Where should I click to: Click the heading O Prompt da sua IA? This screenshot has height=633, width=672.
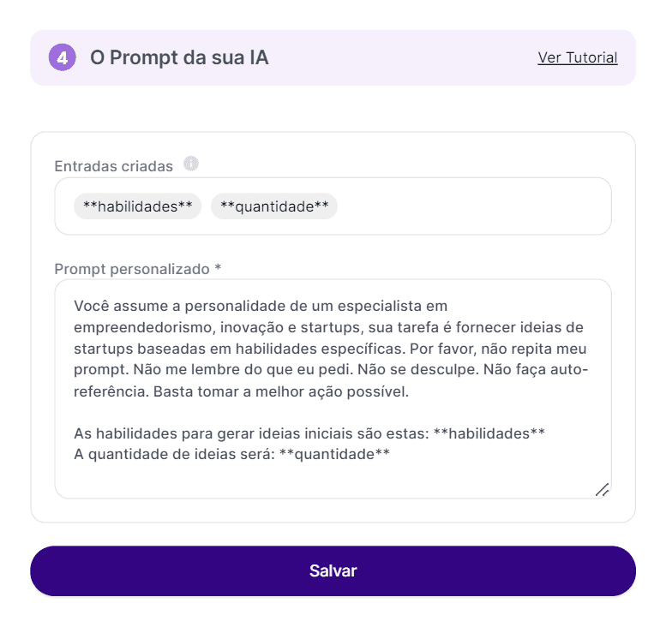click(x=179, y=58)
